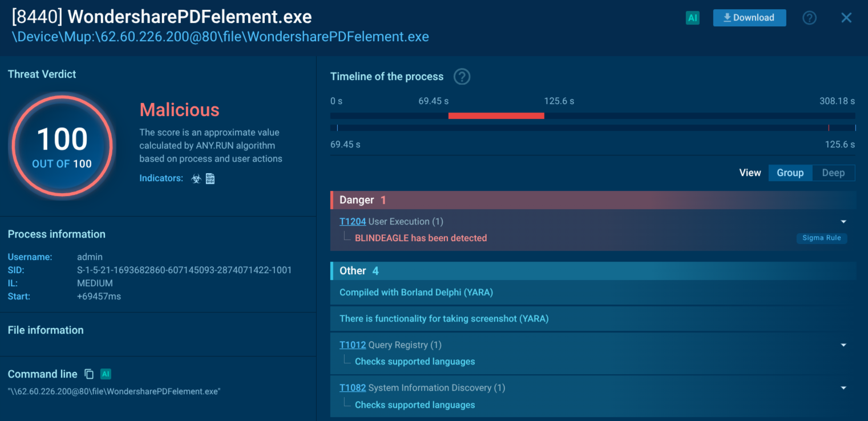The width and height of the screenshot is (868, 421).
Task: Click red marker on lower timeline bar
Action: coord(829,128)
